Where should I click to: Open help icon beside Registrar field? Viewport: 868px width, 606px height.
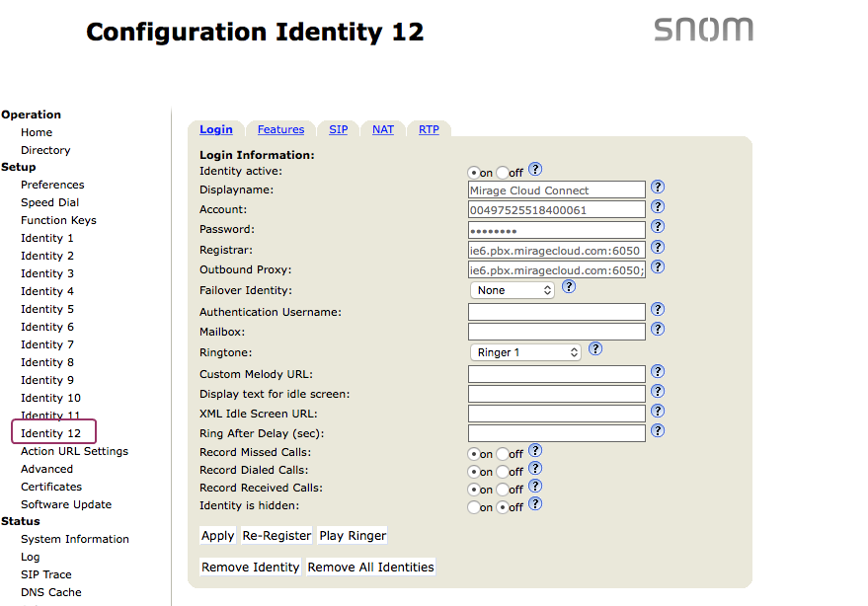(658, 248)
